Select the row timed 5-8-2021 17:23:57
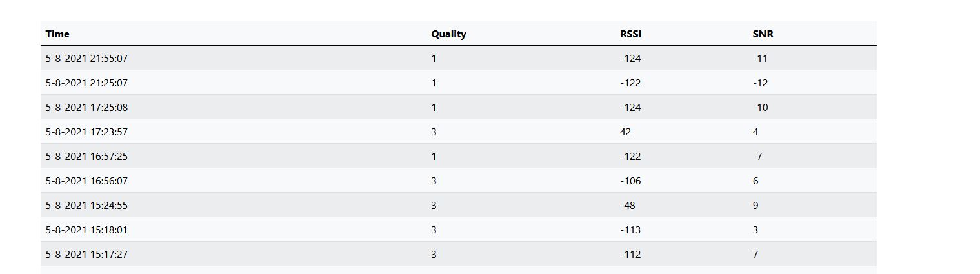 pos(458,132)
